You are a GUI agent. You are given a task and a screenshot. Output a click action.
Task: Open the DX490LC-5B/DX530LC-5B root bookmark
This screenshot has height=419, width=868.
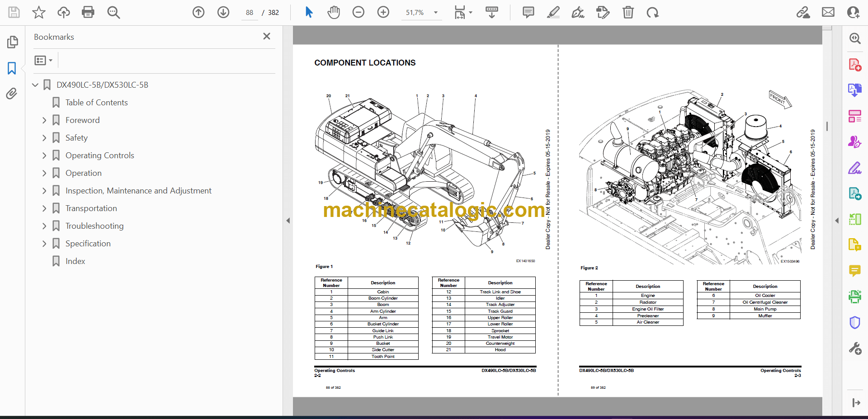[102, 85]
